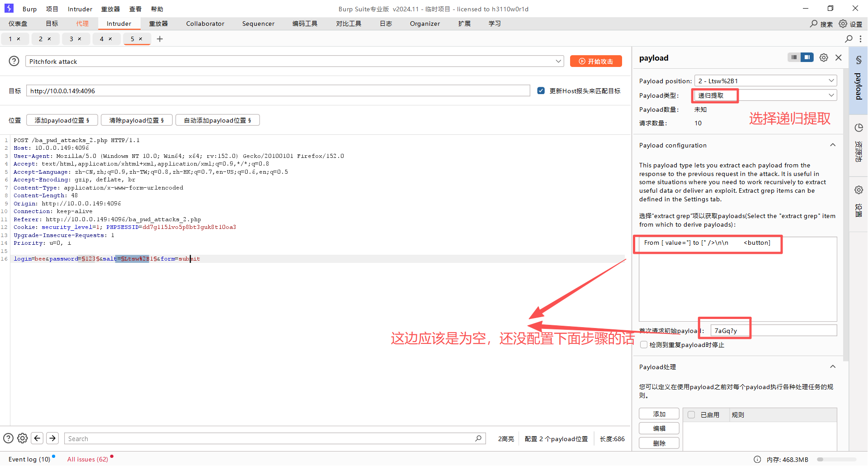Click the request editor Search field
This screenshot has width=868, height=466.
(x=275, y=438)
